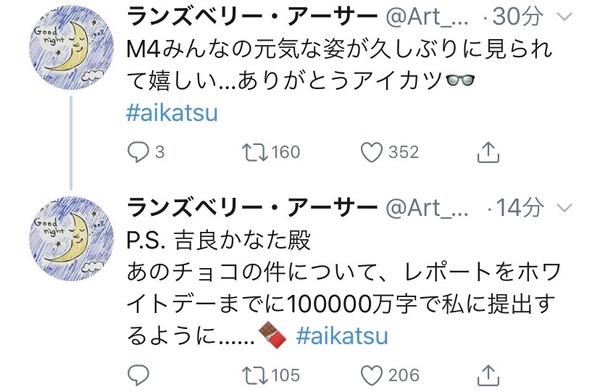The height and width of the screenshot is (392, 600).
Task: Reply to the first M4 tweet
Action: (138, 152)
